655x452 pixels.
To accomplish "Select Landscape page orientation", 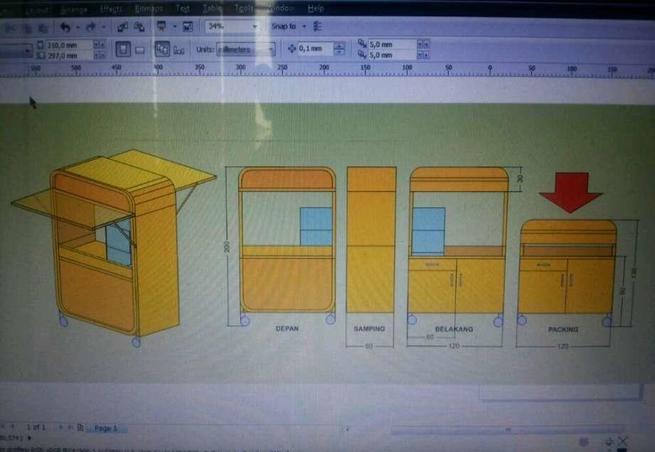I will click(140, 48).
